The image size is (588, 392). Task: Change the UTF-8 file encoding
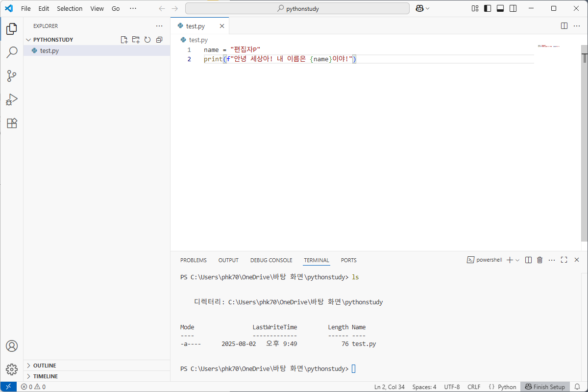(452, 387)
